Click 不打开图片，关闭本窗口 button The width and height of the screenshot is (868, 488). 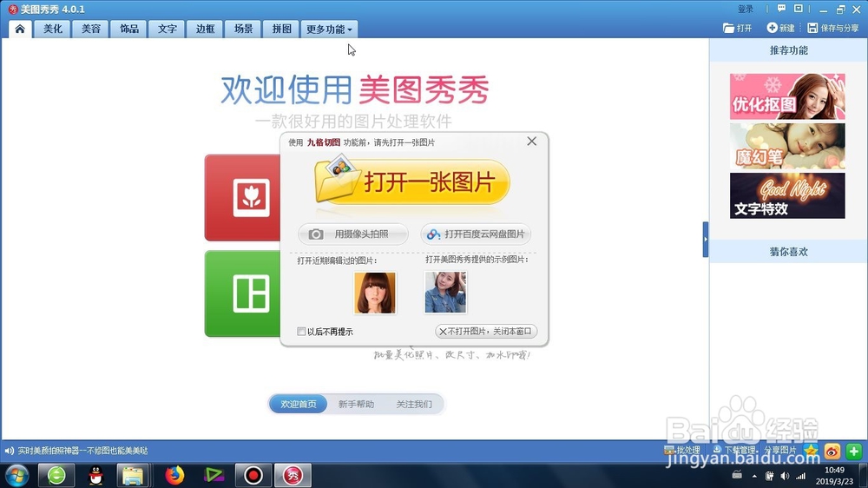point(485,331)
